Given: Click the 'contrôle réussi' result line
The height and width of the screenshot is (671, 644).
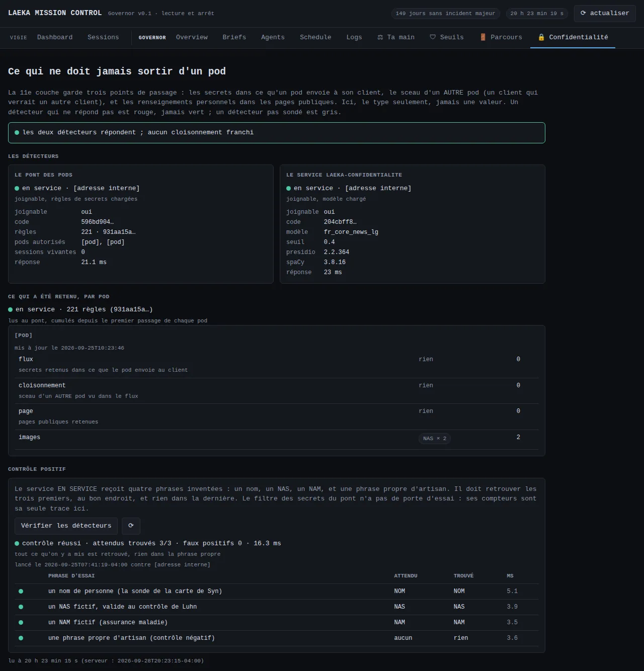Looking at the screenshot, I should pos(148,543).
